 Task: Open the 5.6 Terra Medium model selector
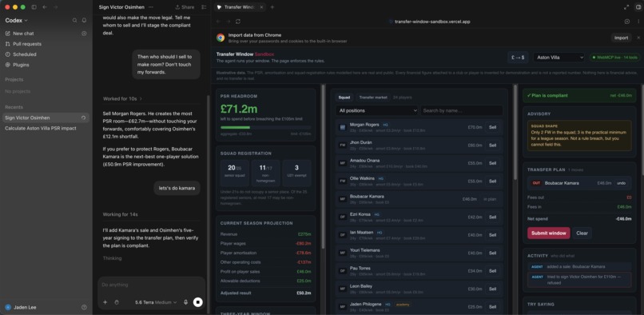[156, 302]
